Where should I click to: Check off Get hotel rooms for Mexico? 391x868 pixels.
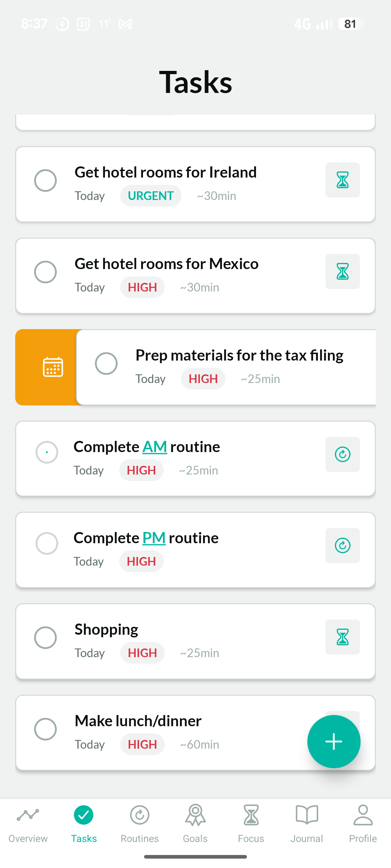[x=46, y=272]
